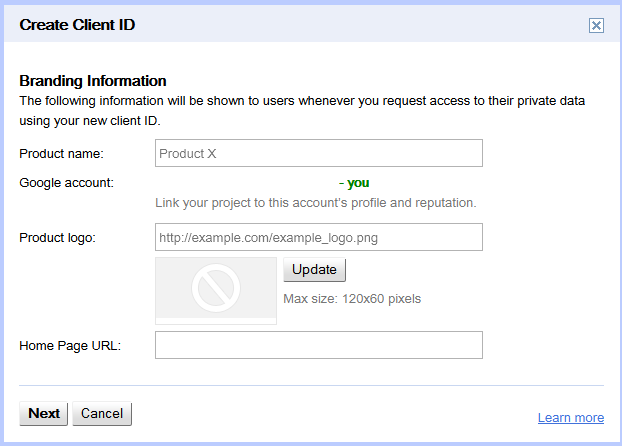Viewport: 622px width, 446px height.
Task: Click the Create Client ID title bar
Action: coord(311,25)
